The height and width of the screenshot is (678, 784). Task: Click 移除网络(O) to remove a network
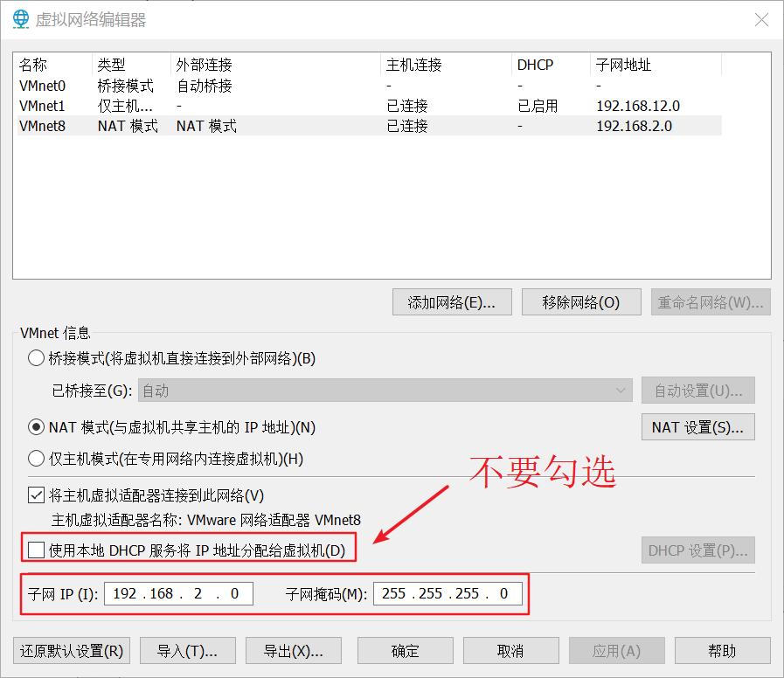tap(581, 301)
